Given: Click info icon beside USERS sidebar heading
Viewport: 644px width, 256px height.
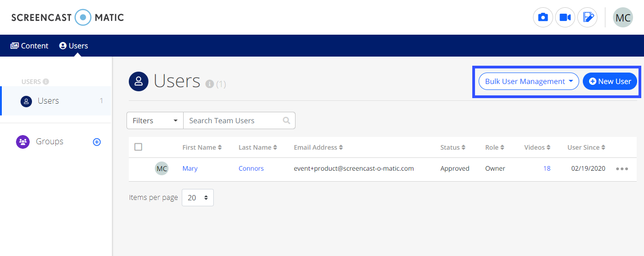Looking at the screenshot, I should [x=46, y=82].
